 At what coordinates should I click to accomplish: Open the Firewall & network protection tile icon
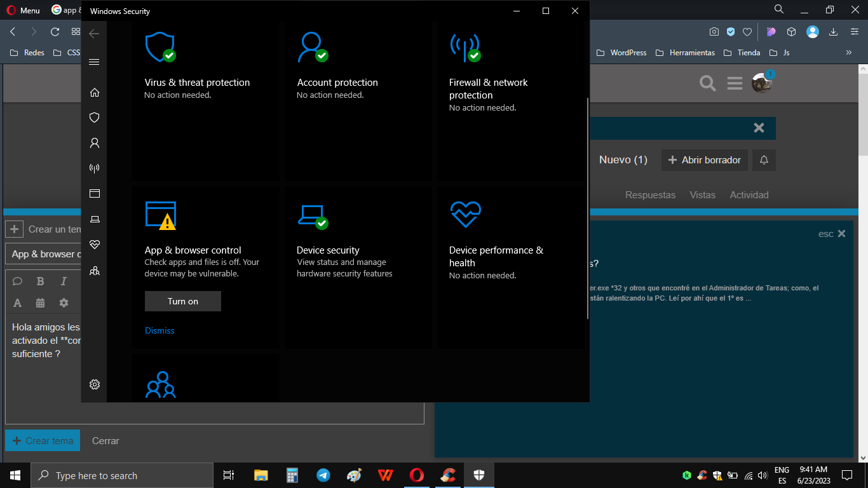coord(465,47)
